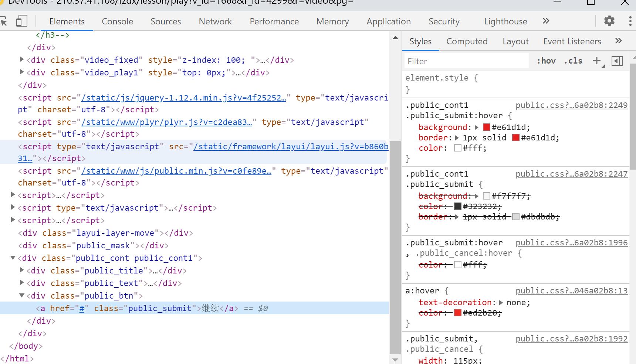Switch to the Computed sidebar tab
This screenshot has width=636, height=364.
tap(467, 41)
